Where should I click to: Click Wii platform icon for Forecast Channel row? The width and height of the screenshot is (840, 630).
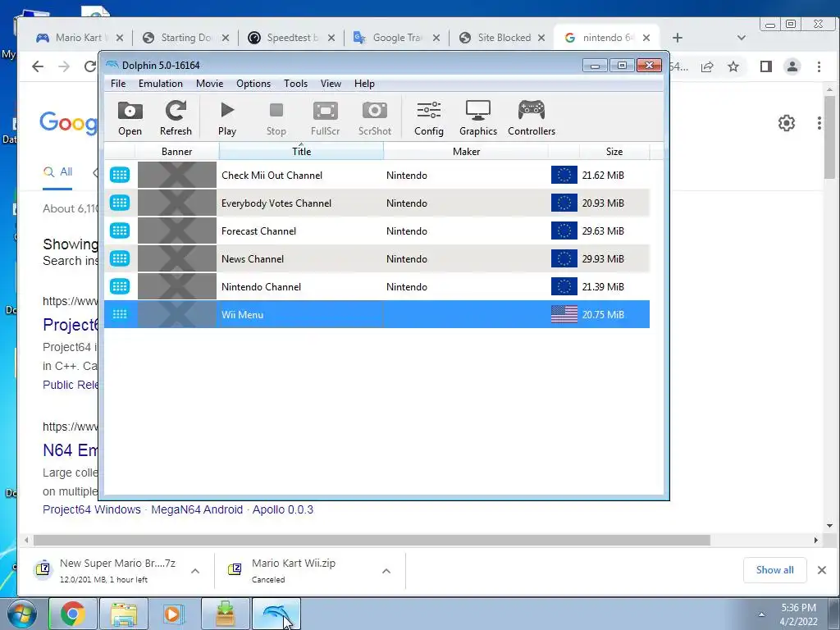[x=120, y=231]
